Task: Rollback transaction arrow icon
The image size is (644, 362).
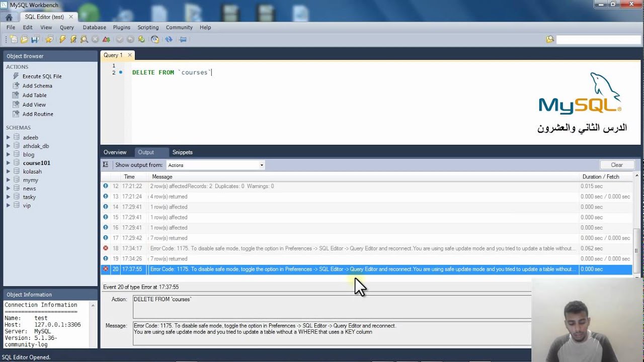Action: pyautogui.click(x=130, y=39)
